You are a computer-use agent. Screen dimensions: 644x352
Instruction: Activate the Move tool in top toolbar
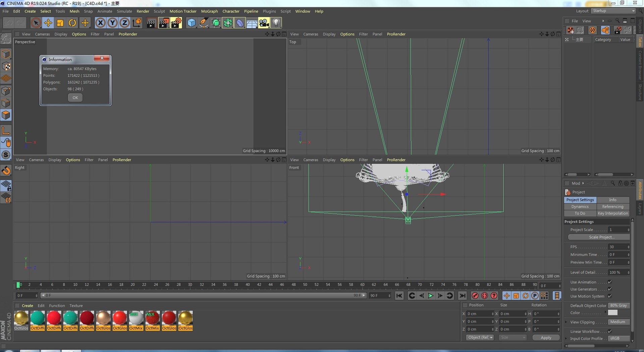click(48, 23)
